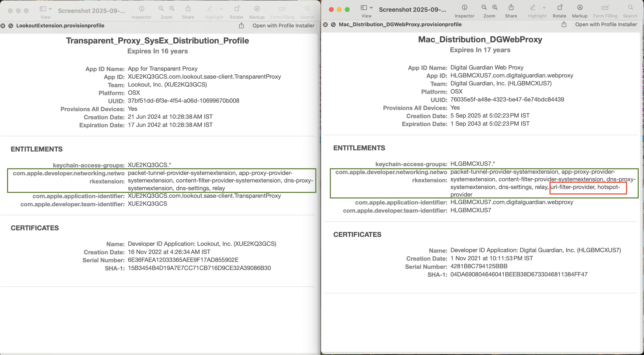The image size is (644, 355).
Task: Click View sidebar icon in right Preview window
Action: click(364, 8)
